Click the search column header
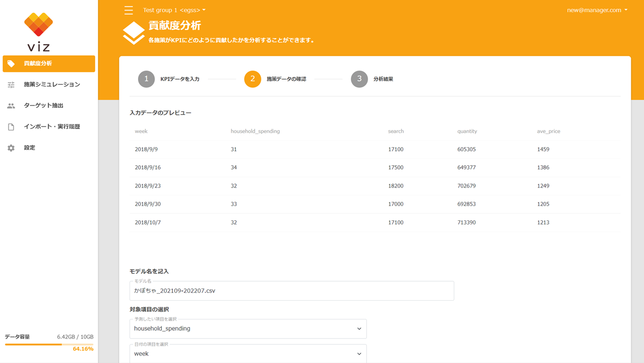Image resolution: width=644 pixels, height=363 pixels. (x=396, y=131)
